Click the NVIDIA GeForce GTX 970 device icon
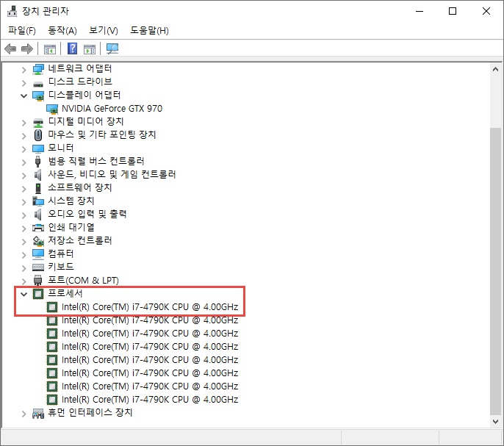The height and width of the screenshot is (446, 504). pos(52,109)
